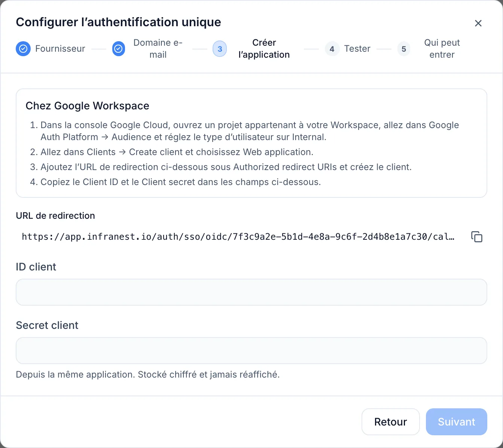Focus the Secret client input field

click(x=251, y=351)
